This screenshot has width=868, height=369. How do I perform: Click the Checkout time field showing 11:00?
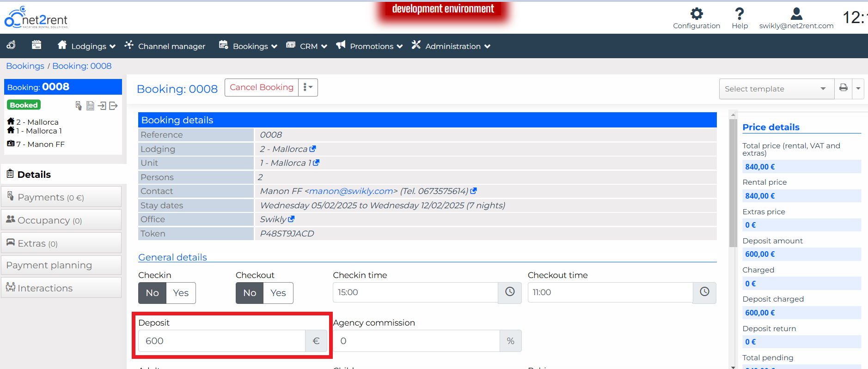tap(611, 292)
